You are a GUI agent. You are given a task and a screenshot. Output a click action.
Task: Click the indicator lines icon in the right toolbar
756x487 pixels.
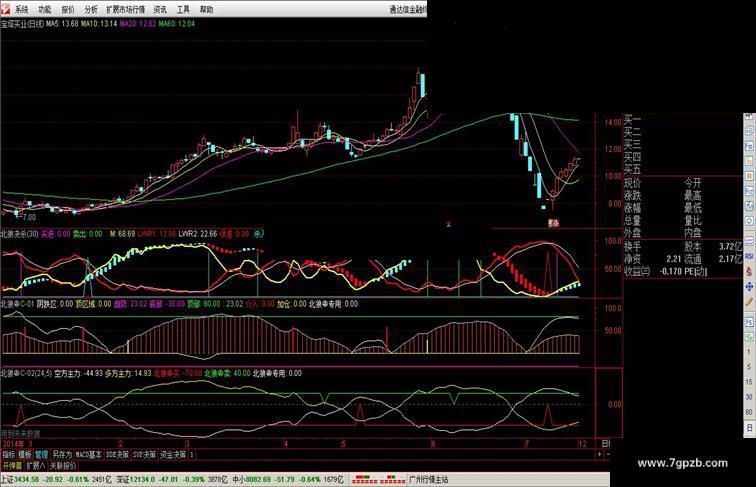(749, 240)
